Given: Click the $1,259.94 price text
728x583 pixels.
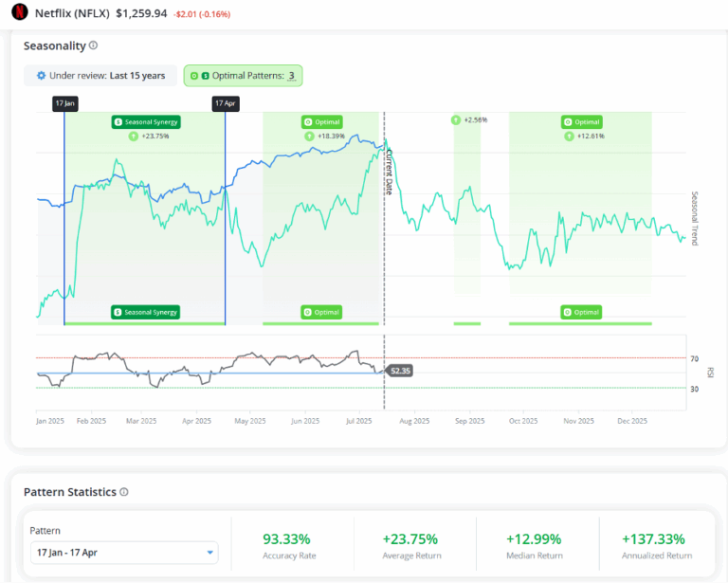Looking at the screenshot, I should (x=141, y=13).
